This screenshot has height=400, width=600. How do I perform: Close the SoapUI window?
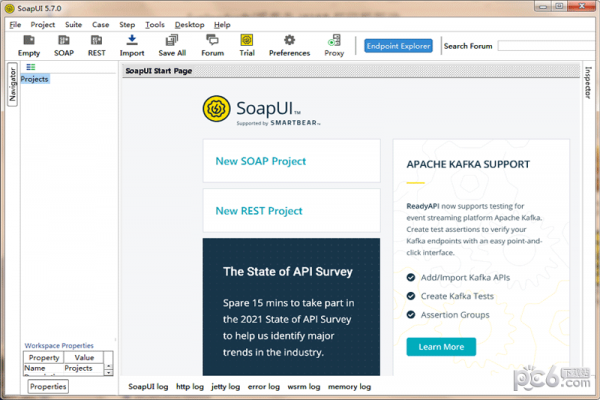click(x=582, y=6)
